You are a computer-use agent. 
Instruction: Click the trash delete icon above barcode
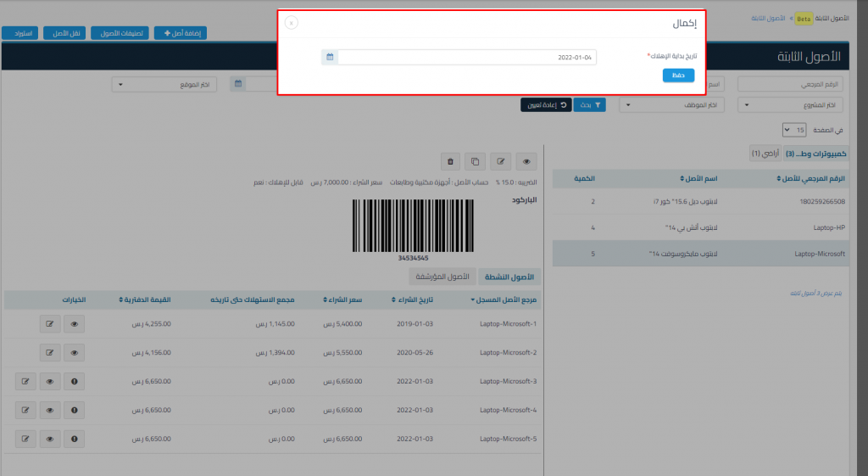click(x=450, y=160)
